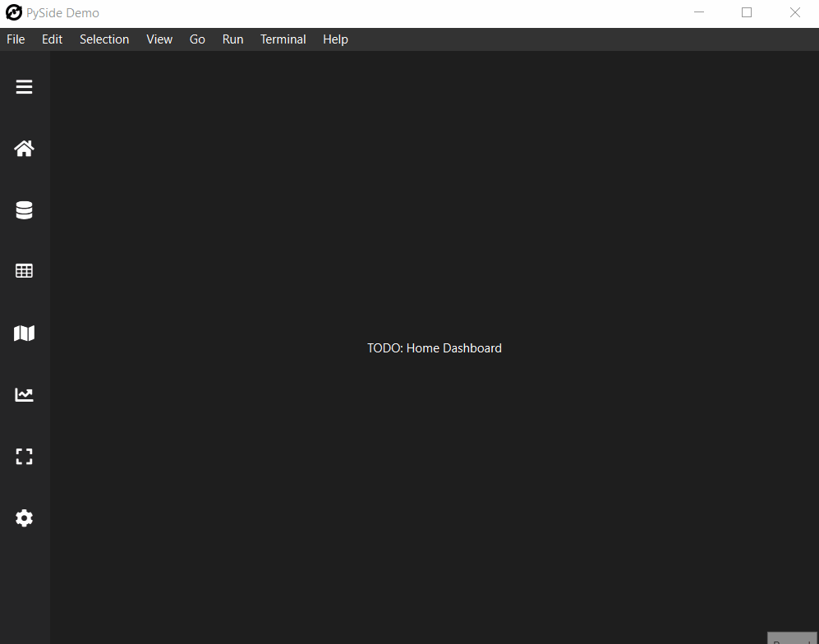
Task: Select the Home dashboard icon
Action: click(24, 148)
